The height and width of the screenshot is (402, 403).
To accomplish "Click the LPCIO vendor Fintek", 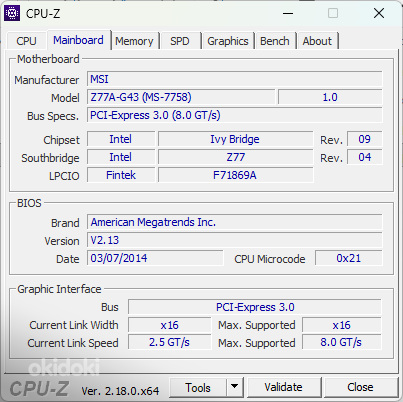I will [x=121, y=175].
